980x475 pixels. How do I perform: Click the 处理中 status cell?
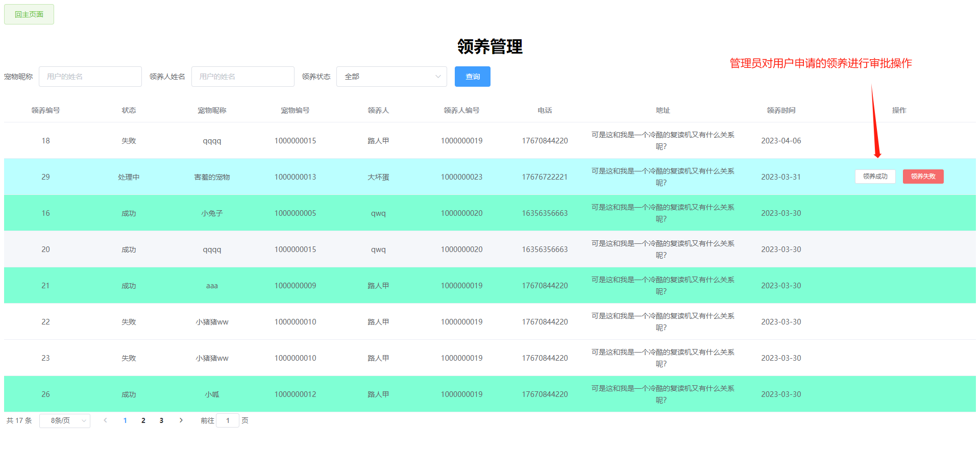tap(129, 177)
